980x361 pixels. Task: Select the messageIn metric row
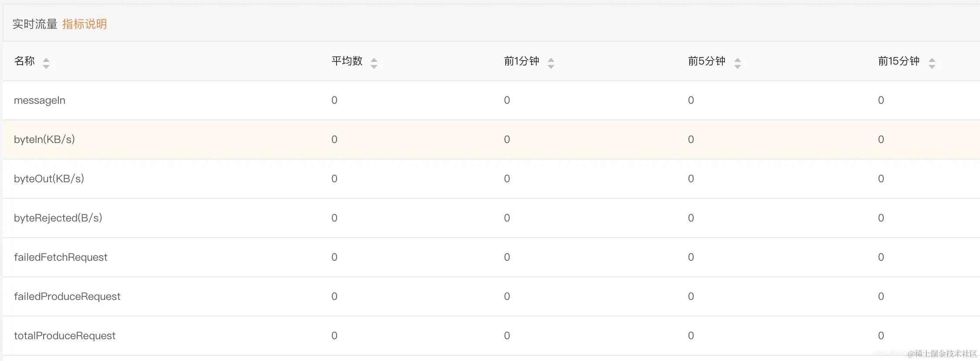(40, 100)
